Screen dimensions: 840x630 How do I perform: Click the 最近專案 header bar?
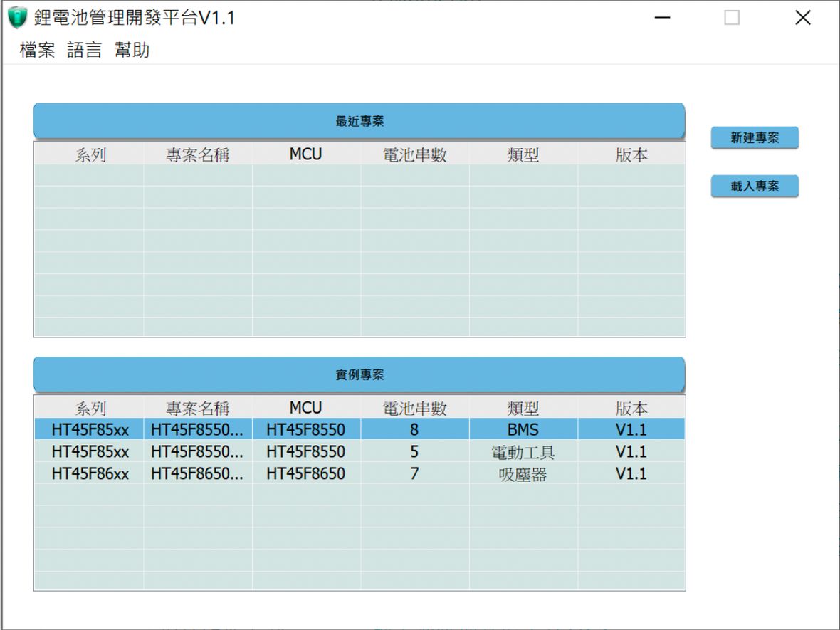tap(359, 121)
